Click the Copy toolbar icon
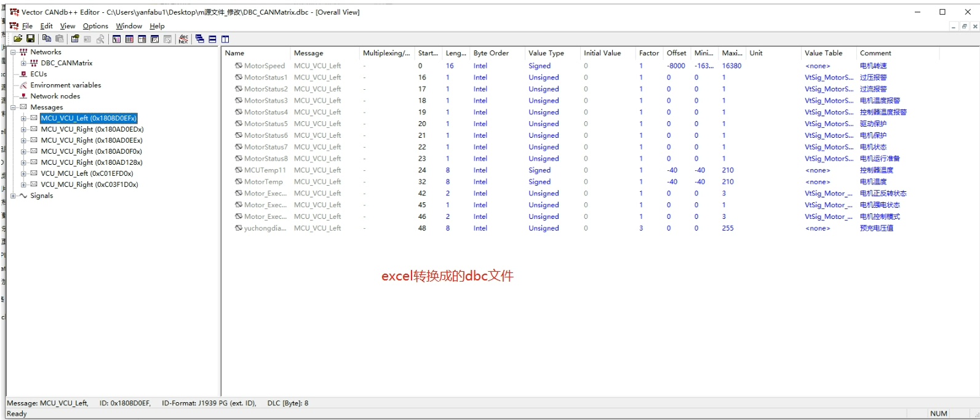This screenshot has height=420, width=980. 47,39
